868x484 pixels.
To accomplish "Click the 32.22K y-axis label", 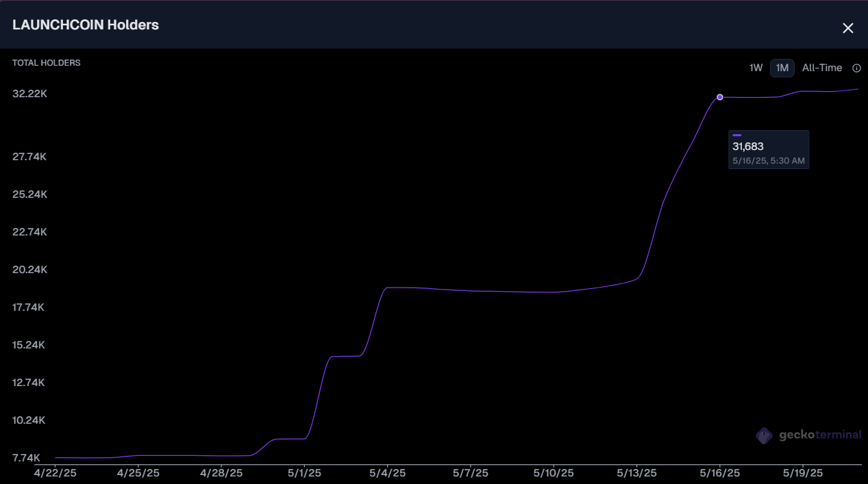I will pos(29,93).
